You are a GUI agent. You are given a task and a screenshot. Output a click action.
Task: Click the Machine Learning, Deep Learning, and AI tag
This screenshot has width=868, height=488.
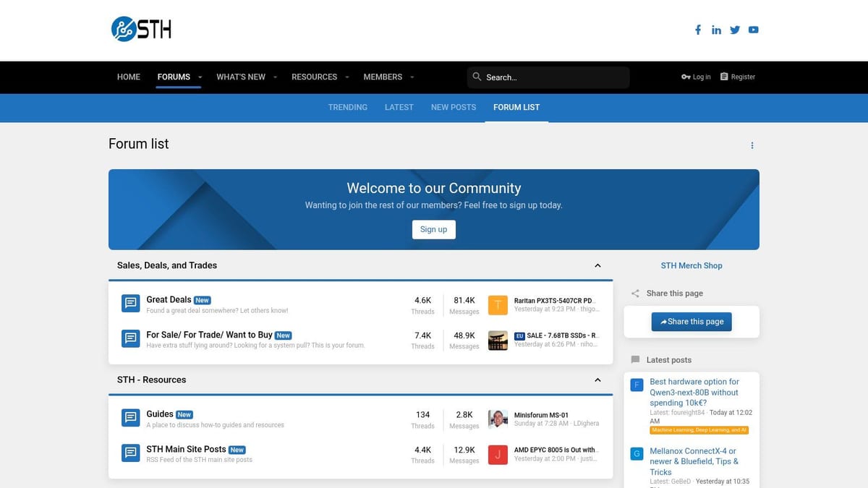click(x=699, y=430)
